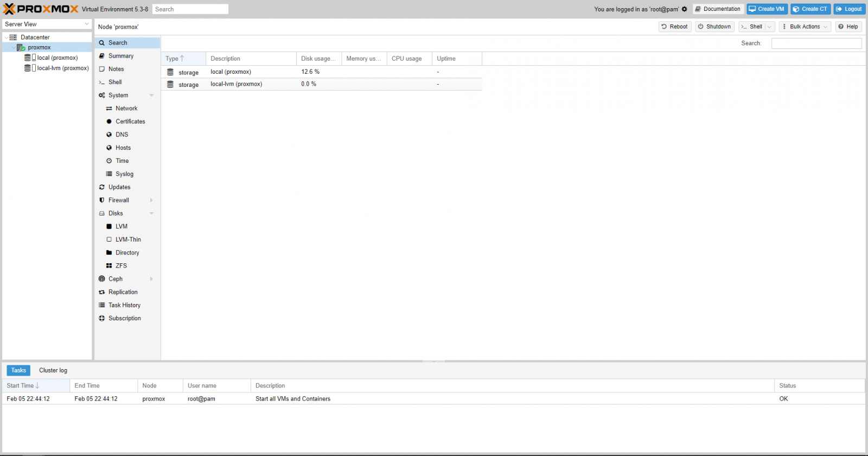
Task: Click the Logout button
Action: pyautogui.click(x=849, y=9)
